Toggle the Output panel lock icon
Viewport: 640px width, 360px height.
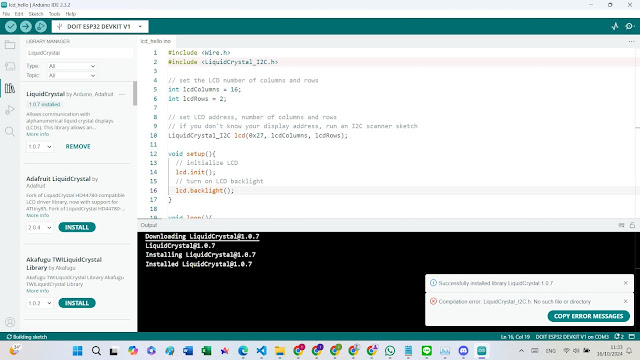click(x=632, y=225)
